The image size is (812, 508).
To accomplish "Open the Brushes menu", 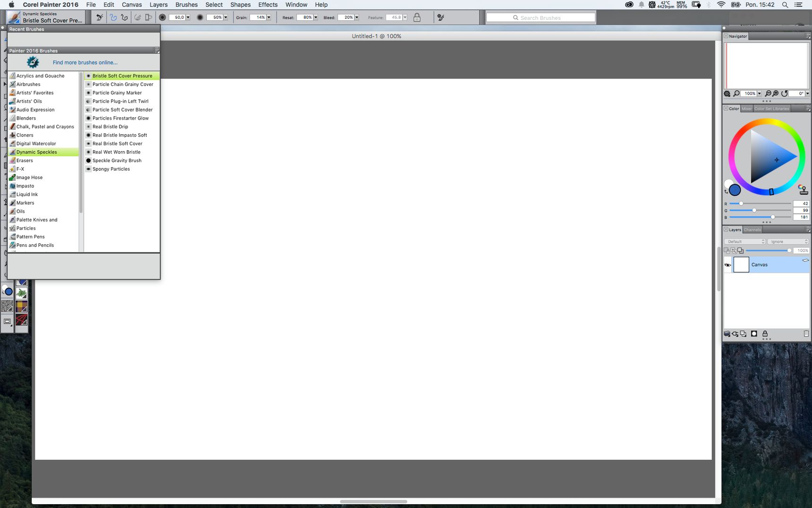I will point(186,5).
